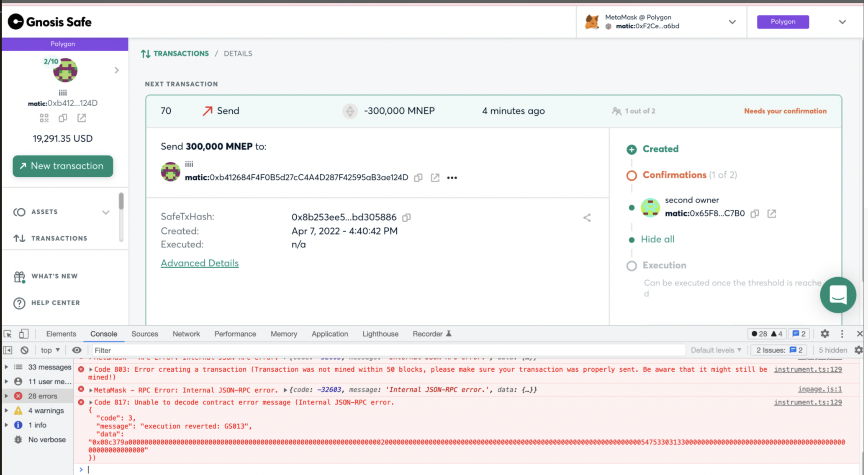This screenshot has height=475, width=868.
Task: Show the Safe QR code icon
Action: [44, 118]
